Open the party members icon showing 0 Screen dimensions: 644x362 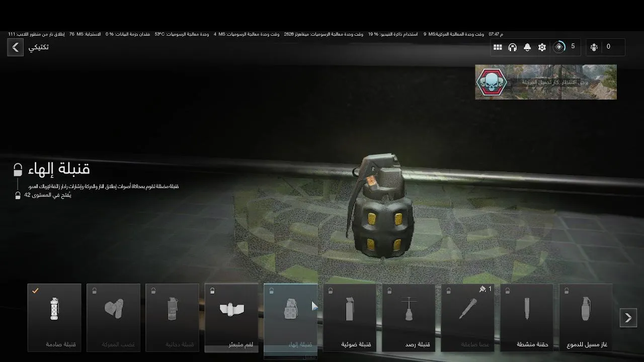pos(594,47)
